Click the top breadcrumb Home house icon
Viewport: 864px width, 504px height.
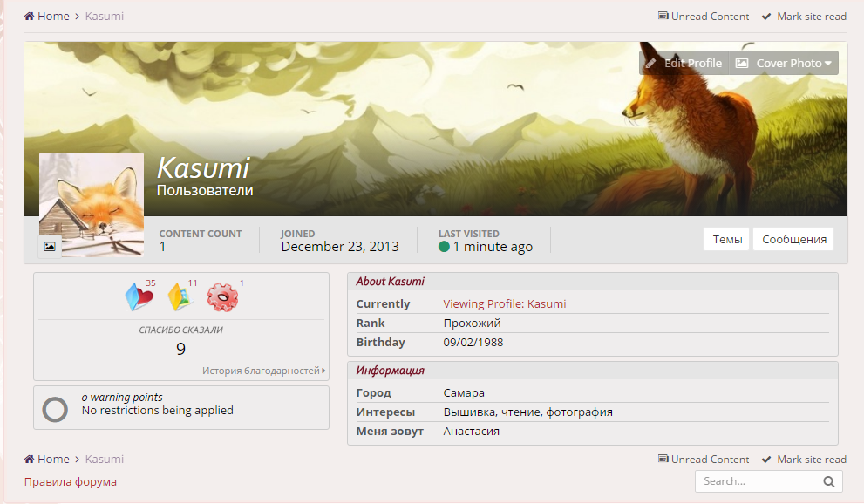pyautogui.click(x=30, y=17)
